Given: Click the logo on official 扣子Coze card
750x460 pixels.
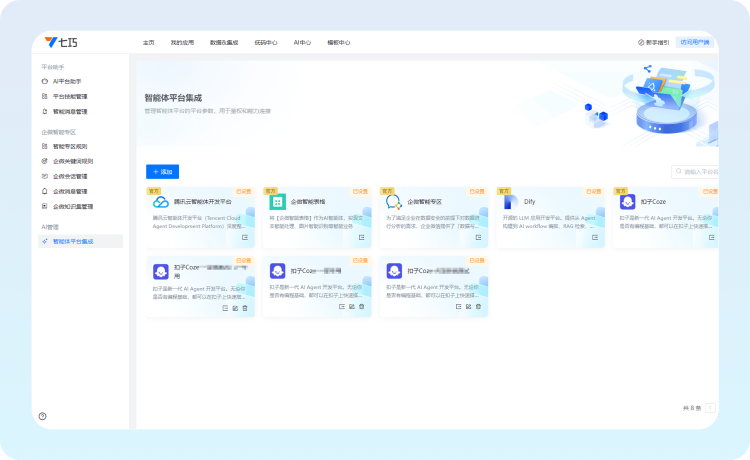Looking at the screenshot, I should coord(627,202).
